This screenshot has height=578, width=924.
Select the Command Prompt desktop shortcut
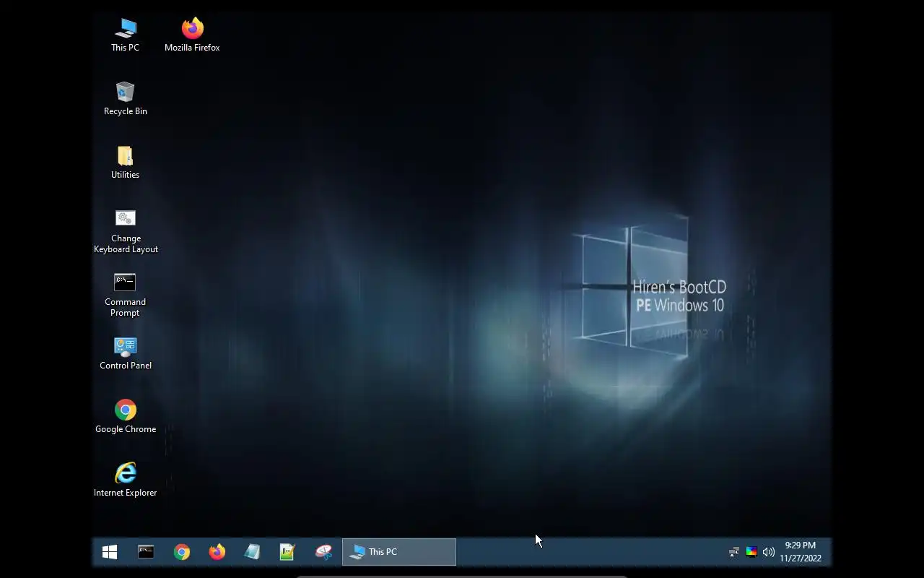pyautogui.click(x=125, y=295)
